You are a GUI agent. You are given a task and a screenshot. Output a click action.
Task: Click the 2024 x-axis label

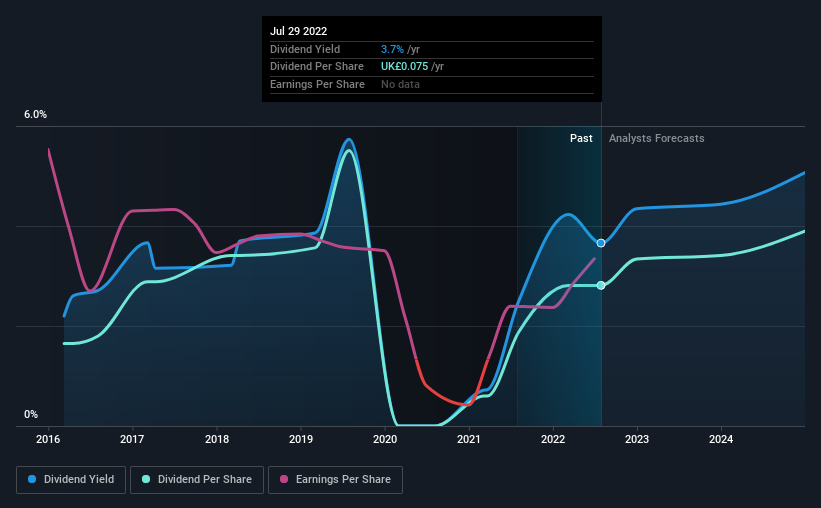point(721,439)
